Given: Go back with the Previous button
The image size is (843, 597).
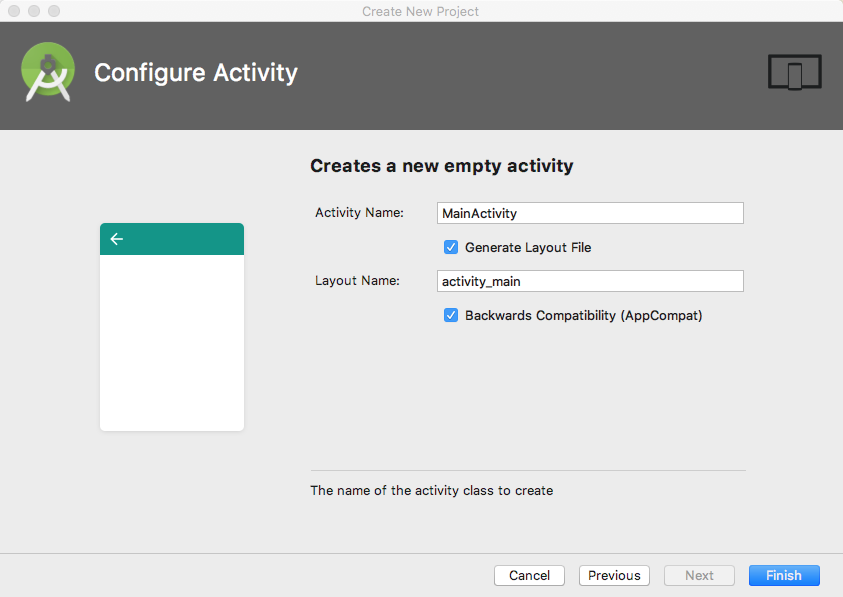Looking at the screenshot, I should pyautogui.click(x=614, y=575).
